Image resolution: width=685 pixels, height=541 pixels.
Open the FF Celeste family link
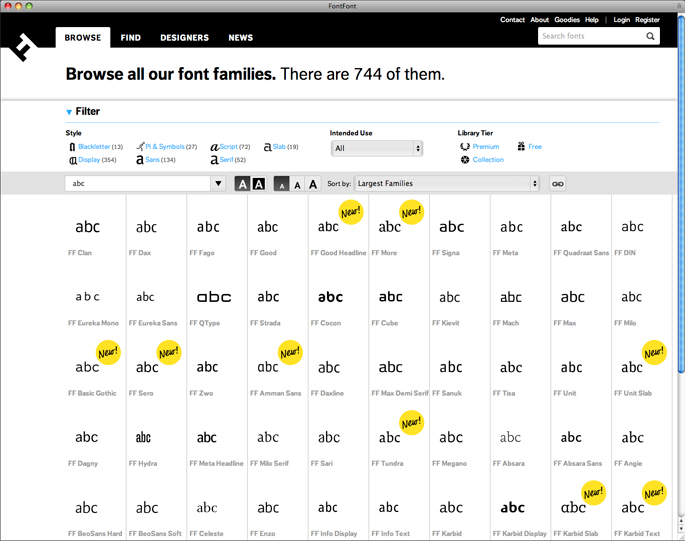tap(206, 534)
